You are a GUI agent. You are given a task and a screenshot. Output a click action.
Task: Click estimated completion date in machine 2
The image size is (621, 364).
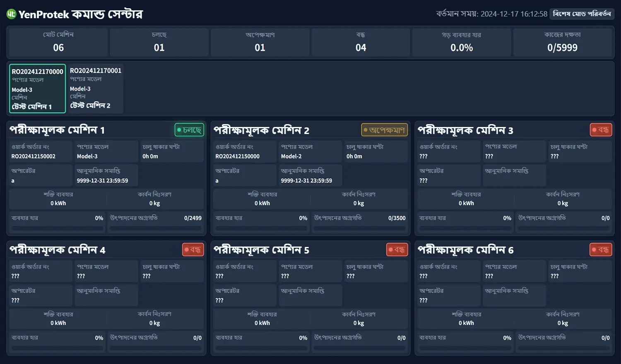(306, 180)
